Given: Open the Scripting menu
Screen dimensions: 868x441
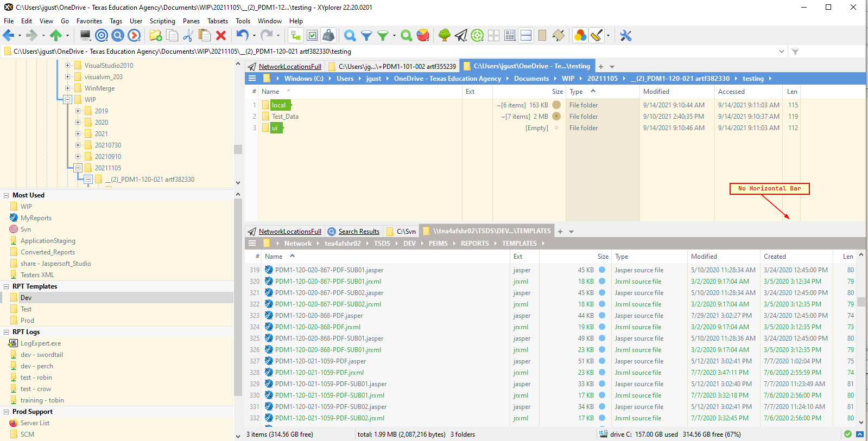Looking at the screenshot, I should point(162,21).
